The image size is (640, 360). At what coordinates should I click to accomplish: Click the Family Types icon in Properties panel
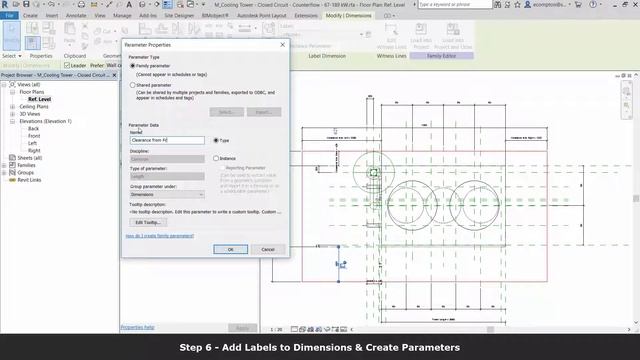49,43
